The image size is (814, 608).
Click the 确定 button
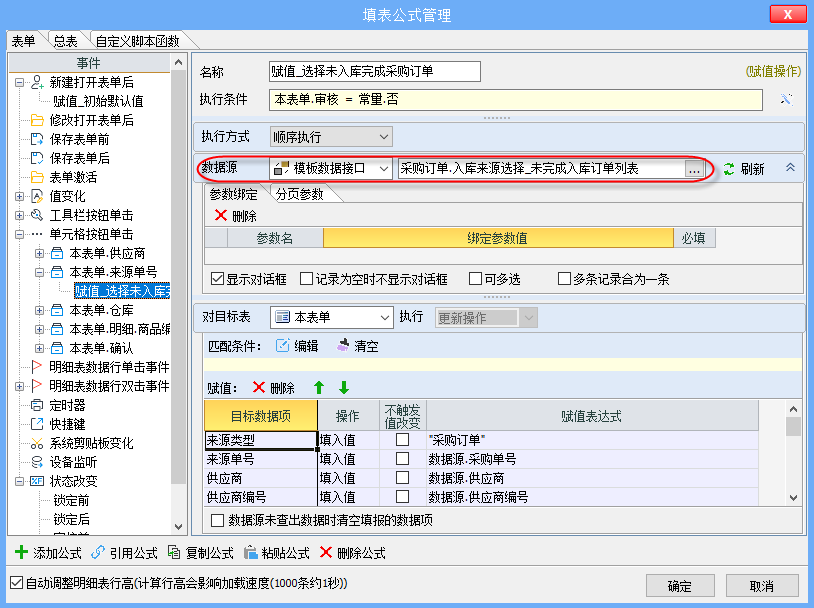[x=680, y=586]
